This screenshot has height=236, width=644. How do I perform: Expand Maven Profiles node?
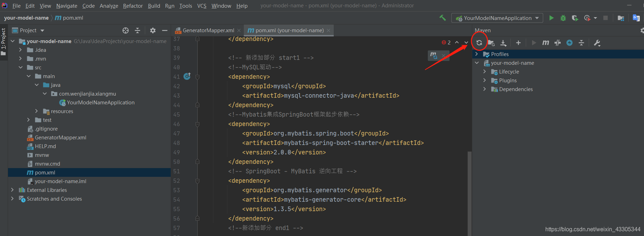coord(477,54)
